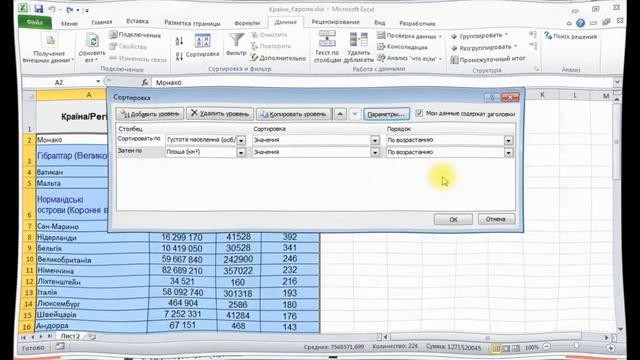This screenshot has width=640, height=360.
Task: Confirm sorting with OK button
Action: point(453,219)
